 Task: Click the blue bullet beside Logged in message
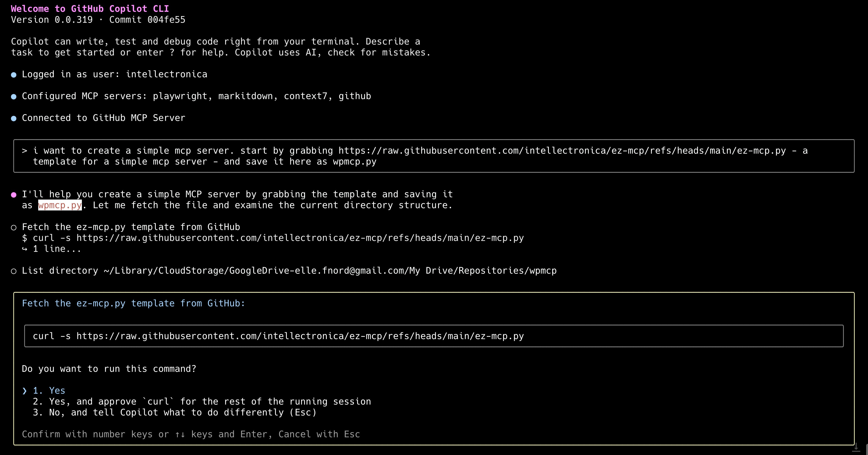[13, 75]
